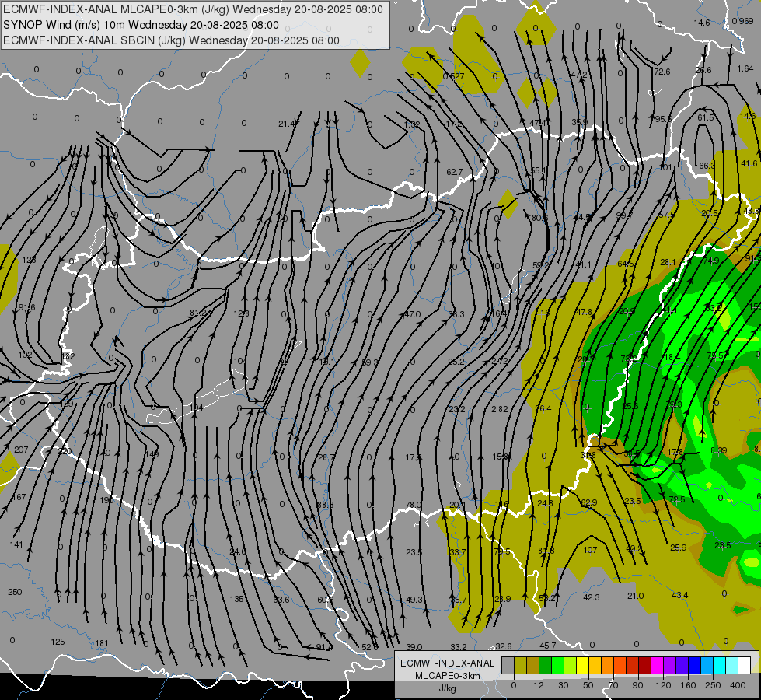Click the legend scale value 400
The height and width of the screenshot is (700, 761).
[x=737, y=685]
